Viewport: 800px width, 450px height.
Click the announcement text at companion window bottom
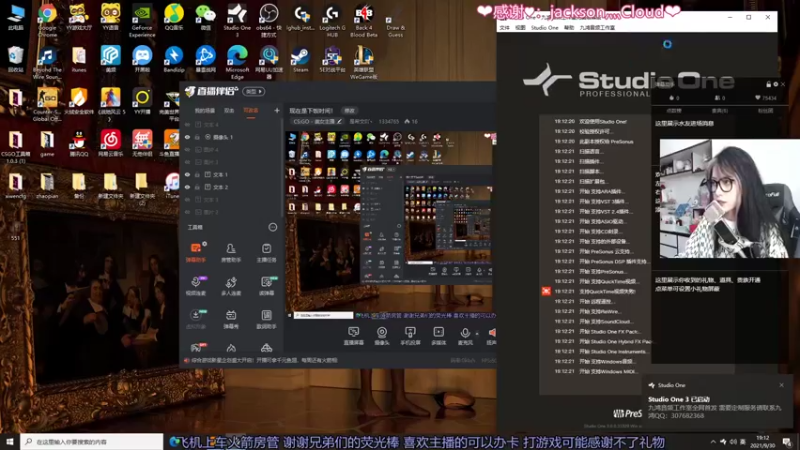click(264, 360)
